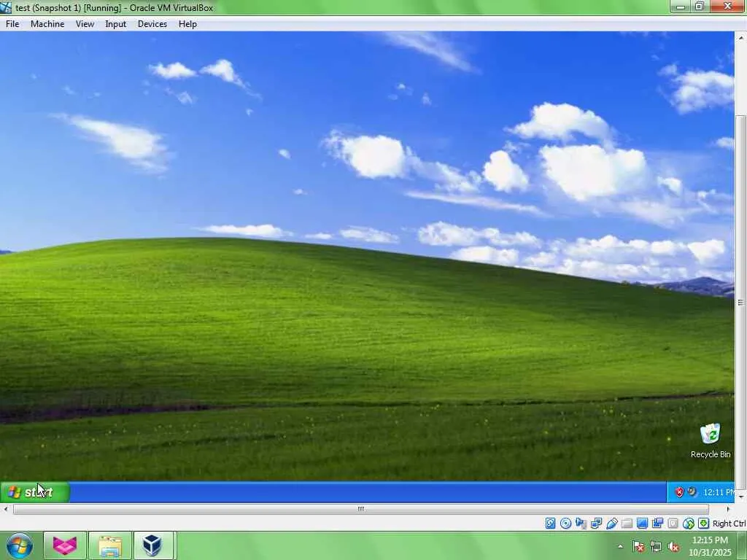The height and width of the screenshot is (560, 747).
Task: Click the keyboard capture green arrow icon
Action: point(704,524)
